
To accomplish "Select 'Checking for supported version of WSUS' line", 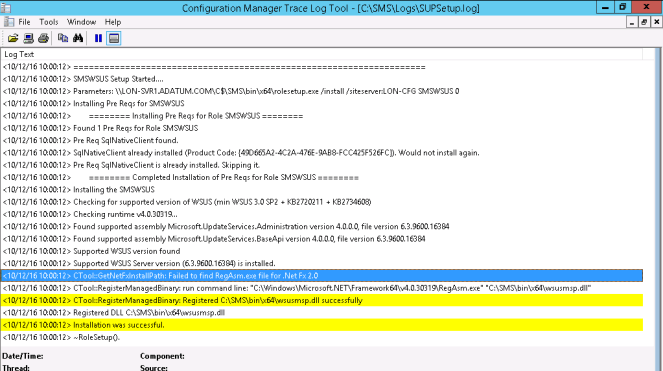I will click(x=322, y=202).
